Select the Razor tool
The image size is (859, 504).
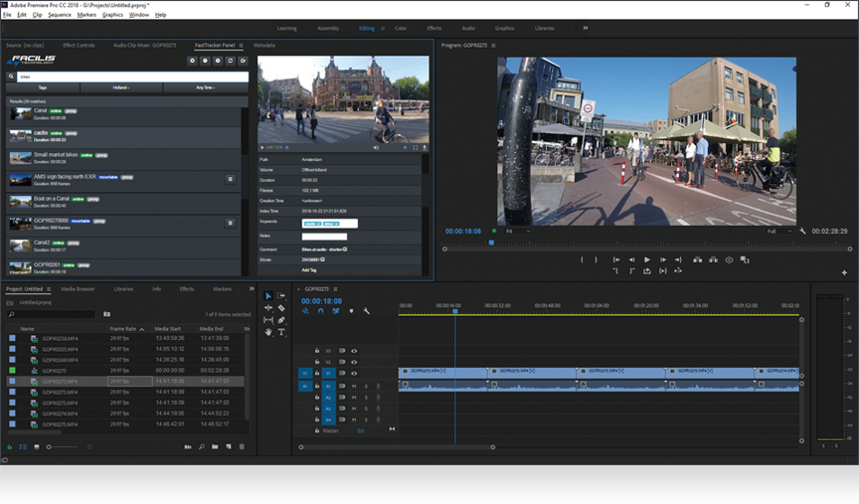click(x=281, y=308)
